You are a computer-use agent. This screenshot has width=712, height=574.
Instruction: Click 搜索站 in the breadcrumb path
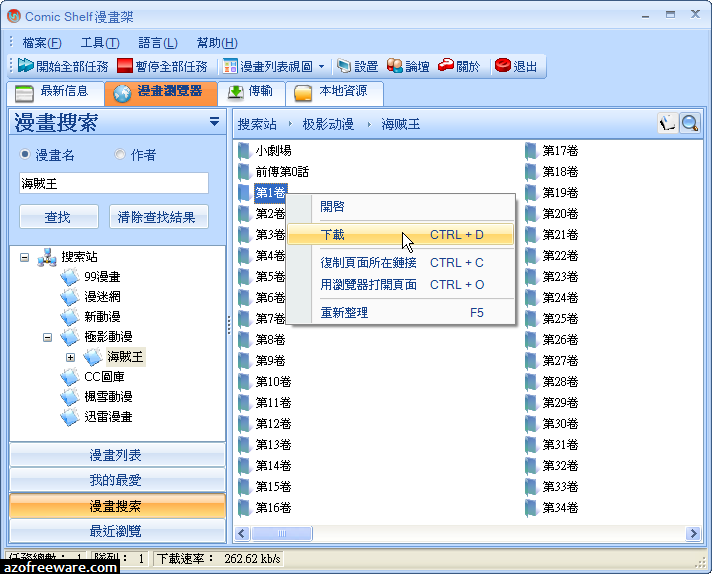257,124
